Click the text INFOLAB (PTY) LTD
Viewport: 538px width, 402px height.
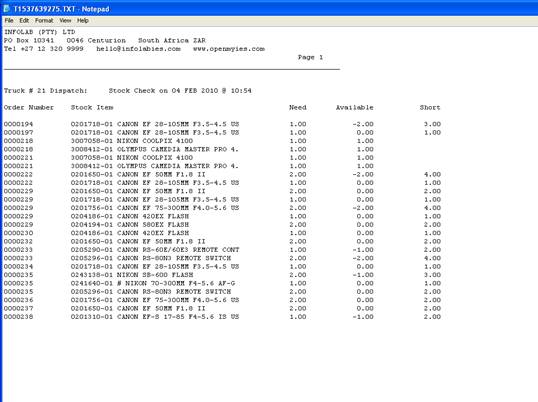[39, 32]
